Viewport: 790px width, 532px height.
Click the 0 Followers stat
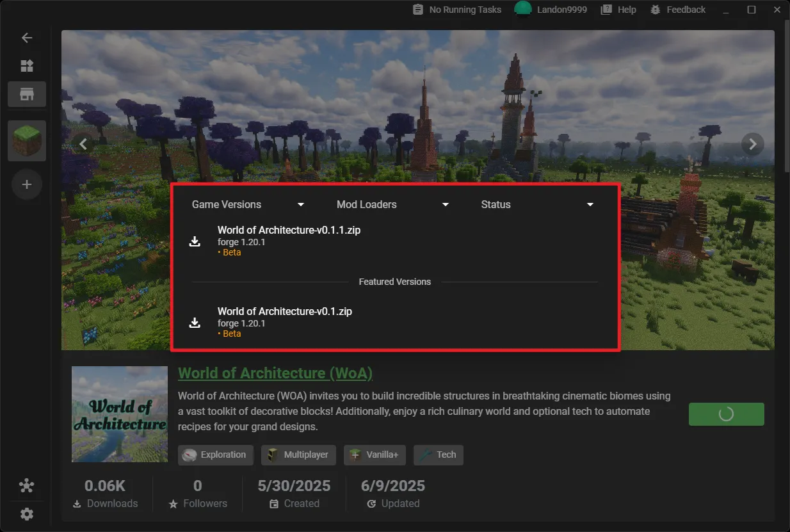coord(198,494)
